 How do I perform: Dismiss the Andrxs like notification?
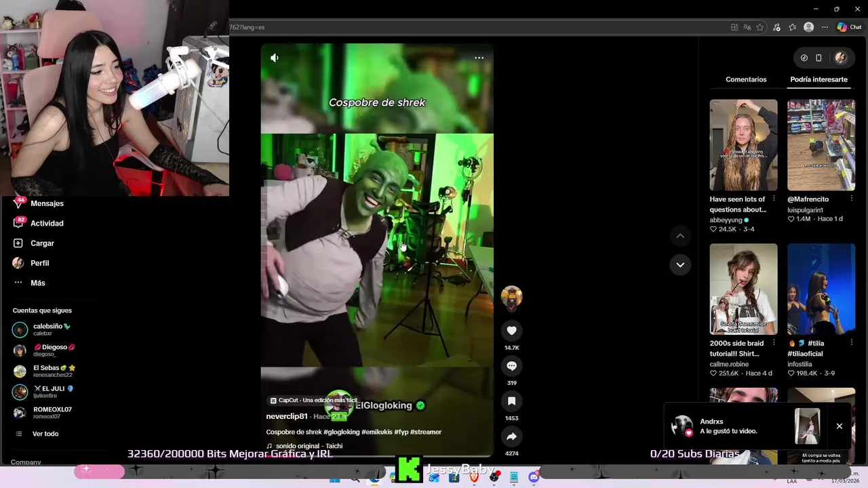click(840, 426)
